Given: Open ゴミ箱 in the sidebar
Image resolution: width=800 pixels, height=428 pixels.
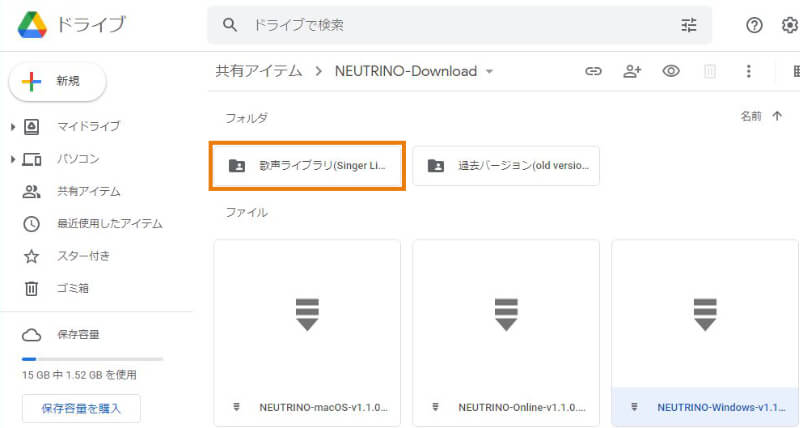Looking at the screenshot, I should 72,289.
